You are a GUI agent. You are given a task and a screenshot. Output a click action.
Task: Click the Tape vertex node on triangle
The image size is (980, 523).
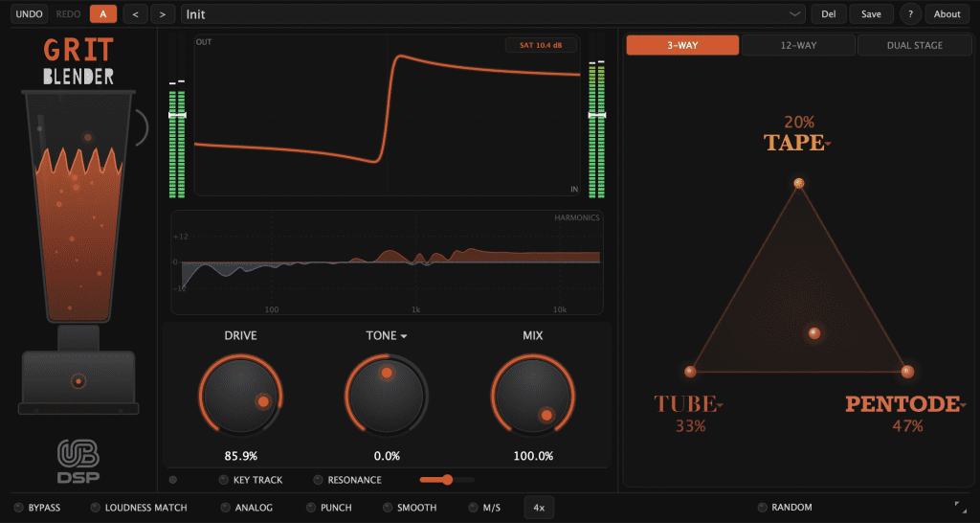798,183
